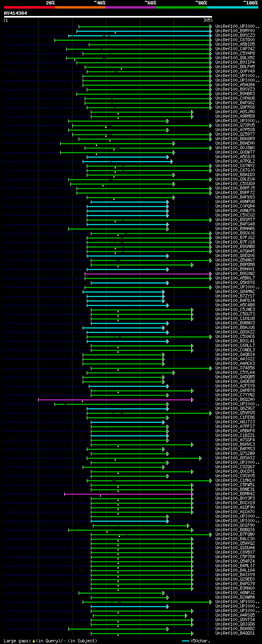Select the UniRef100_A9RMD9 label
This screenshot has height=644, width=262.
point(235,116)
